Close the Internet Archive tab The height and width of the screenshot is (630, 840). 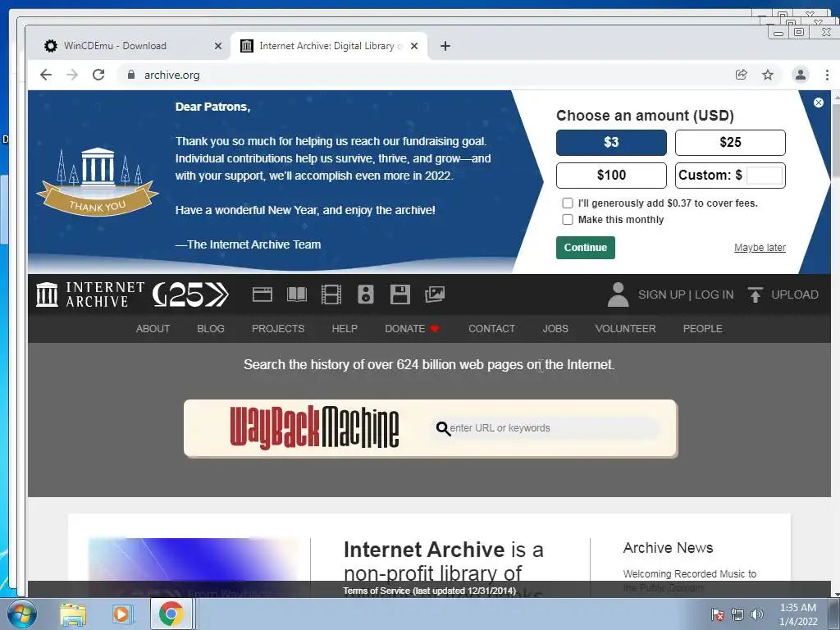pos(414,46)
